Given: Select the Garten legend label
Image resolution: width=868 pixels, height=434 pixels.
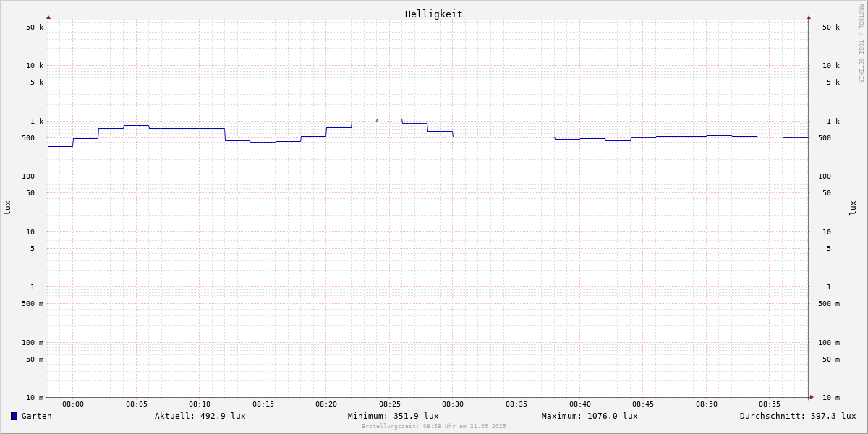Looking at the screenshot, I should 36,416.
